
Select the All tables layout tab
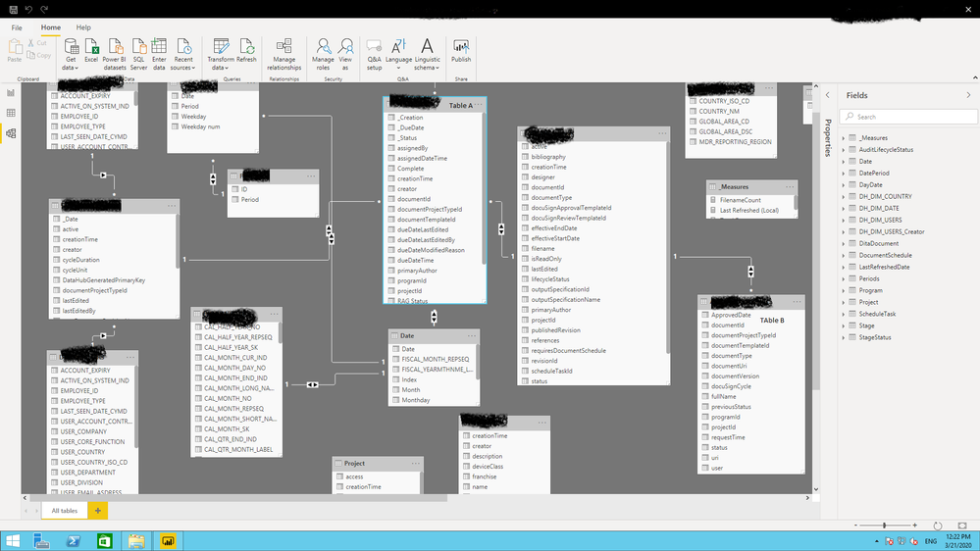pyautogui.click(x=65, y=511)
